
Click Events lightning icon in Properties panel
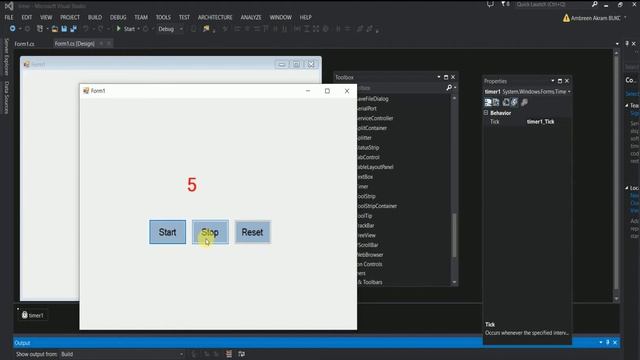pyautogui.click(x=514, y=102)
